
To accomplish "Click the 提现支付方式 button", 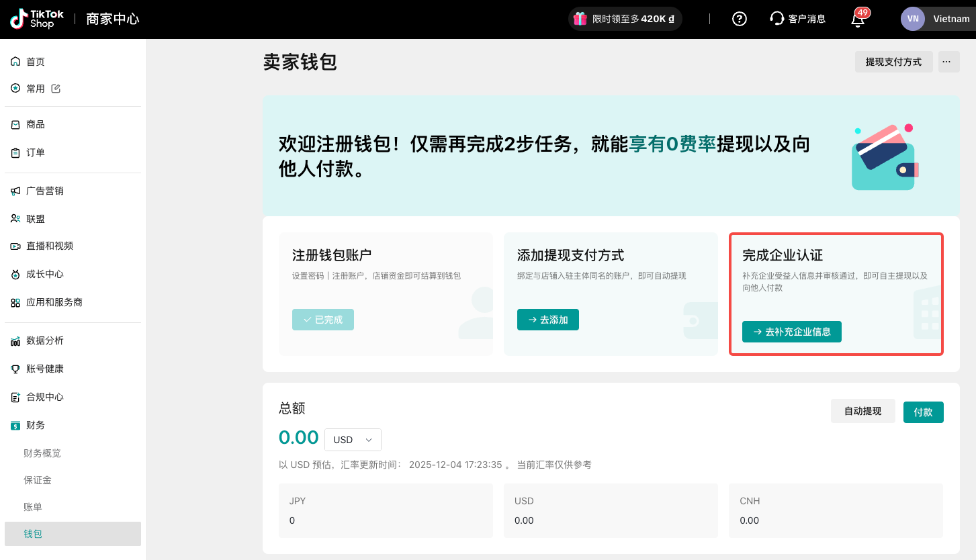I will coord(893,62).
